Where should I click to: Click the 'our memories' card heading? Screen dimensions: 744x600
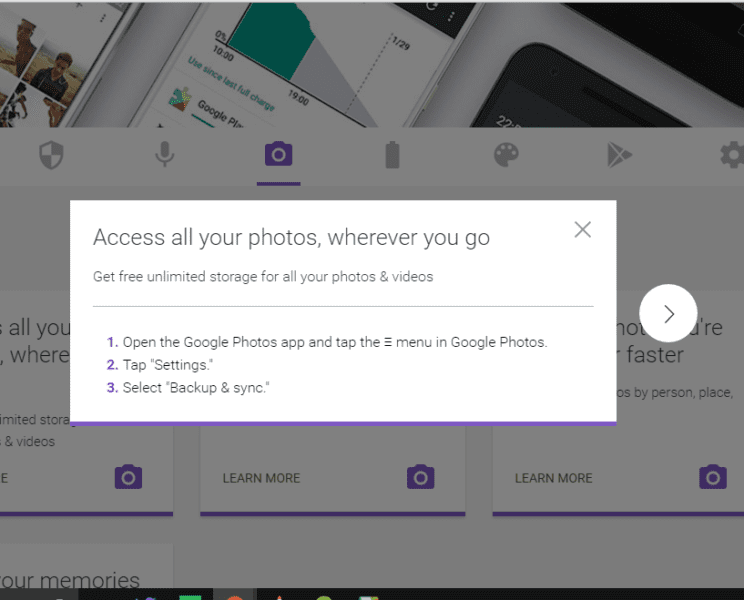(x=70, y=580)
